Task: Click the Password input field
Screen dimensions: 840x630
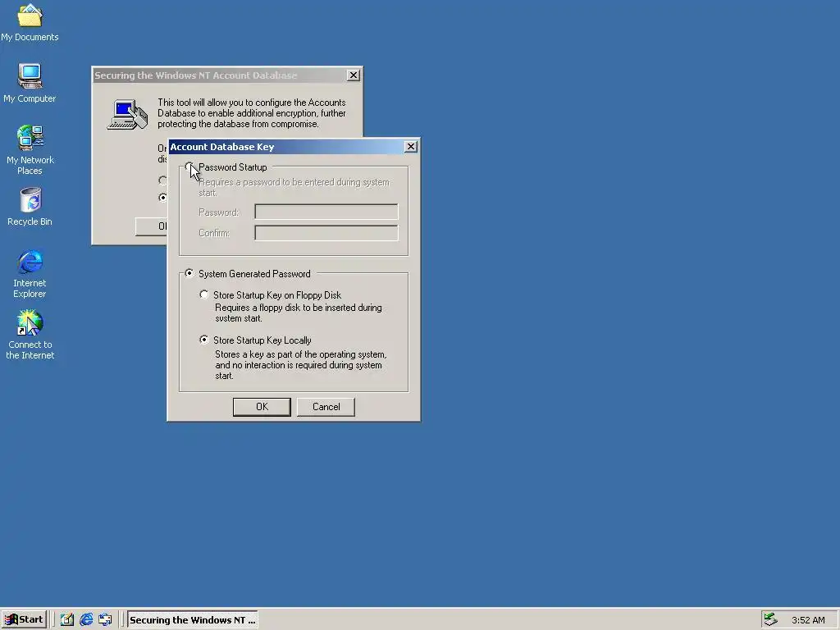Action: click(x=326, y=212)
